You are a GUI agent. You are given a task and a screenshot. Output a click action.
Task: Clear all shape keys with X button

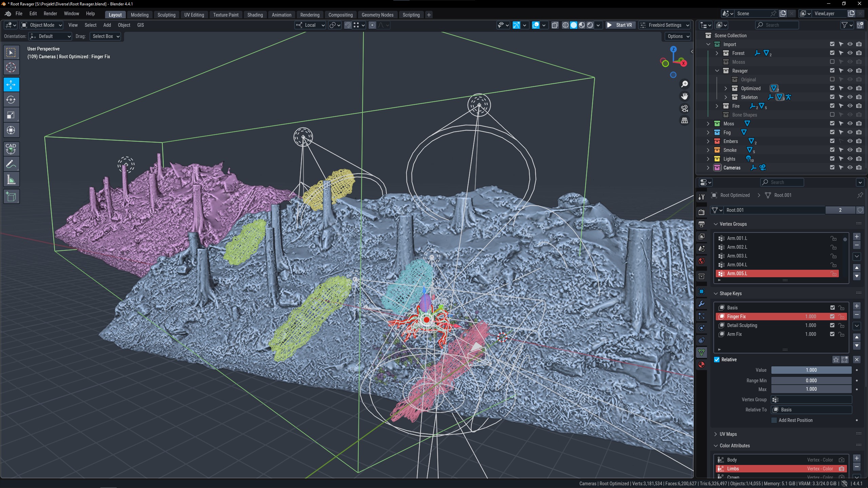pyautogui.click(x=856, y=360)
